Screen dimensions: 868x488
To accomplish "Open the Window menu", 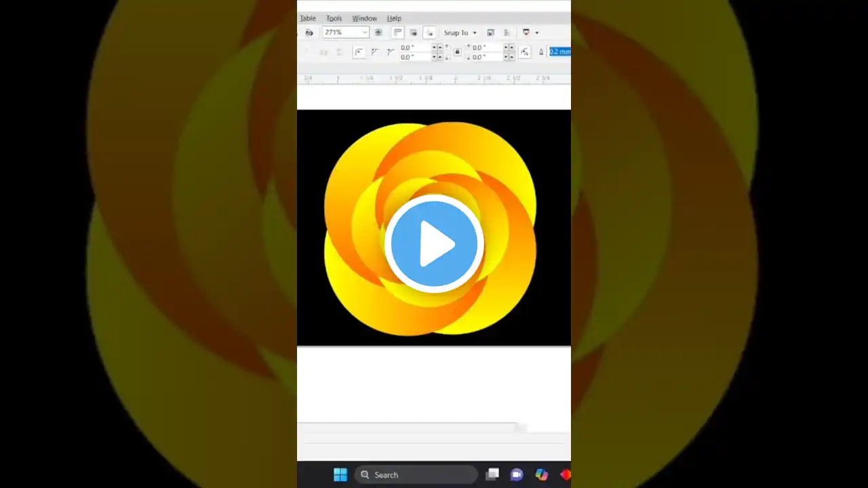I will click(x=364, y=18).
